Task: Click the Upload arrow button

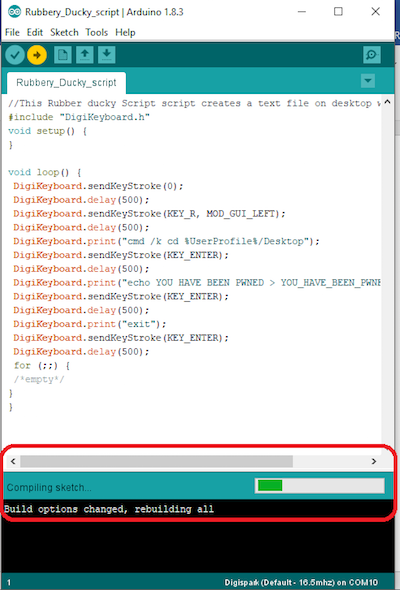Action: 37,55
